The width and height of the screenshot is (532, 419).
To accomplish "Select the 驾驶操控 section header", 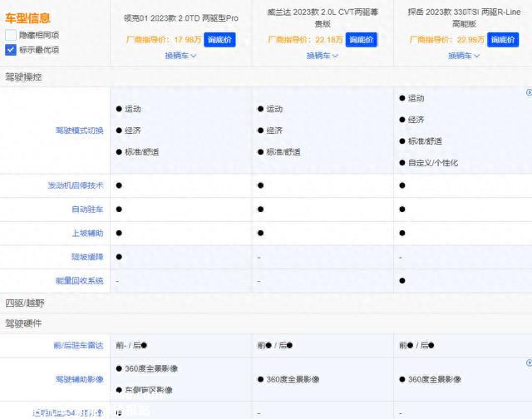I will pos(23,77).
